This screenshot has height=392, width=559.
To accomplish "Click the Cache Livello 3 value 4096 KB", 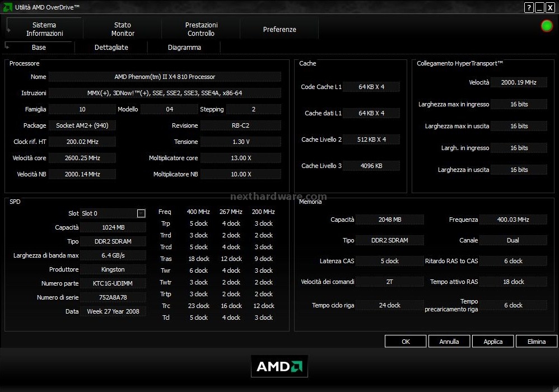I will coord(371,166).
